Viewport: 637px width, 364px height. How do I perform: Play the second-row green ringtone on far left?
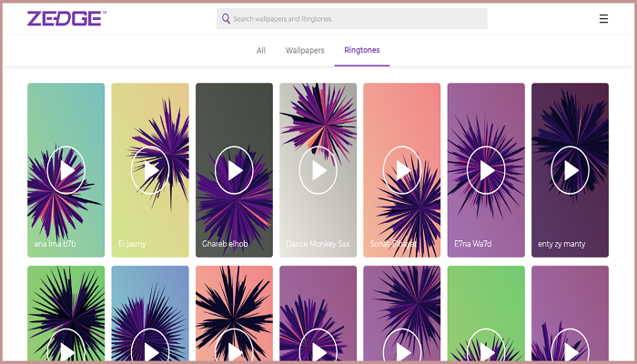[66, 350]
